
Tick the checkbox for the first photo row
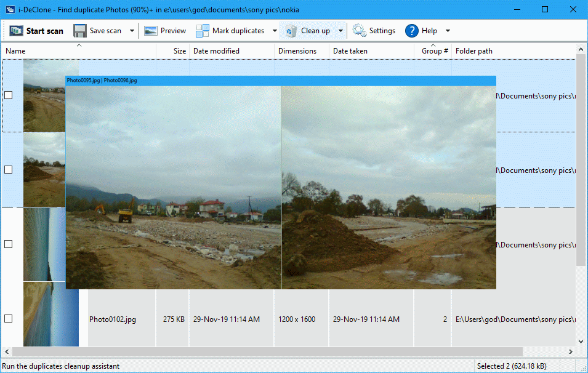click(x=9, y=95)
